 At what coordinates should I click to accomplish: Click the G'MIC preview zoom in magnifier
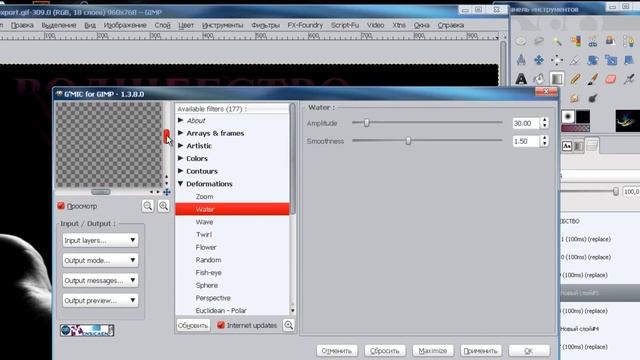[163, 206]
